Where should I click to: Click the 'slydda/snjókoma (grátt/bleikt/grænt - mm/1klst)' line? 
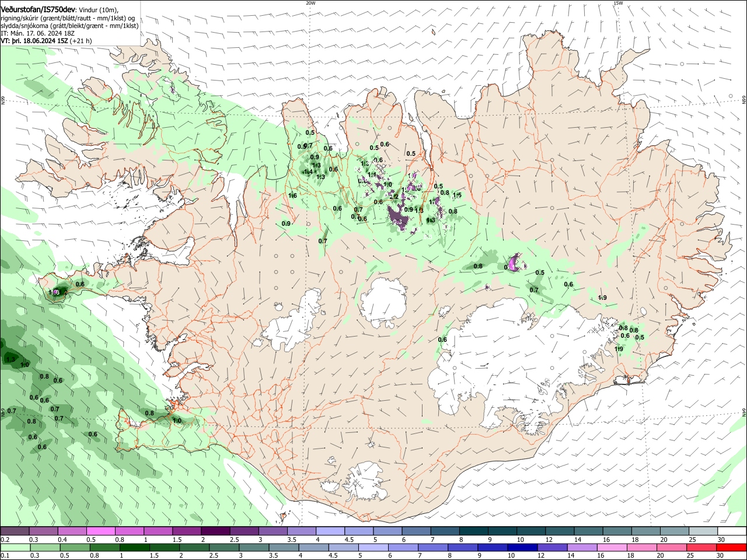click(x=69, y=26)
